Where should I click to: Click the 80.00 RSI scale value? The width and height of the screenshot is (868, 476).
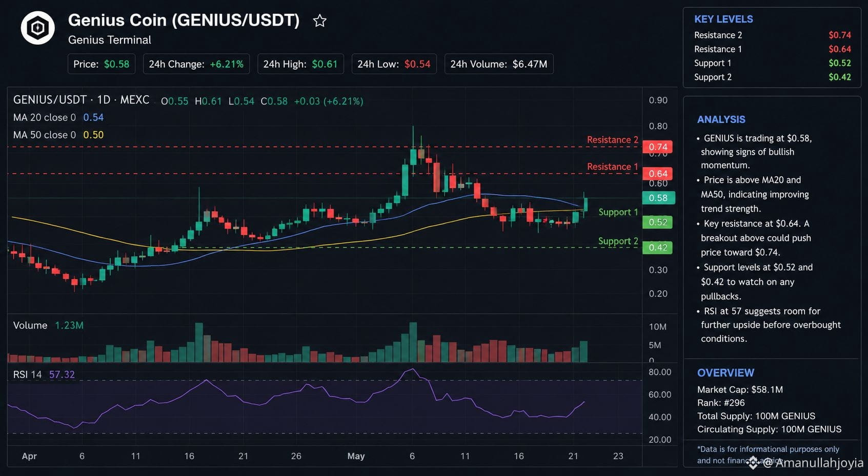[x=660, y=372]
